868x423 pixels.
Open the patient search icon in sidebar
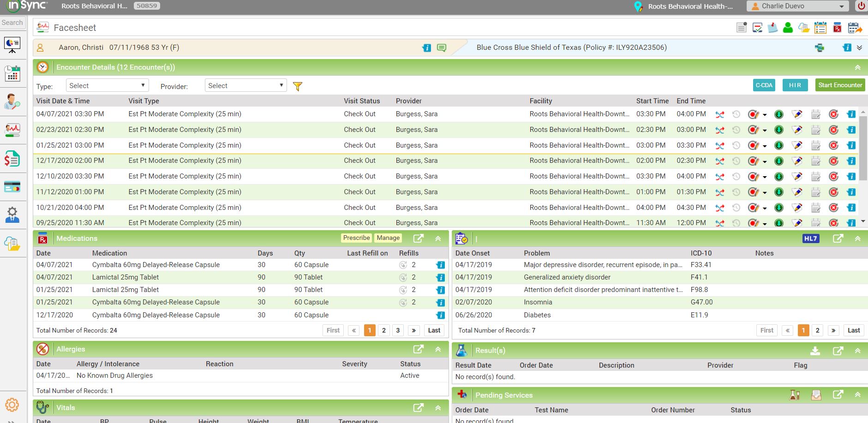point(12,101)
